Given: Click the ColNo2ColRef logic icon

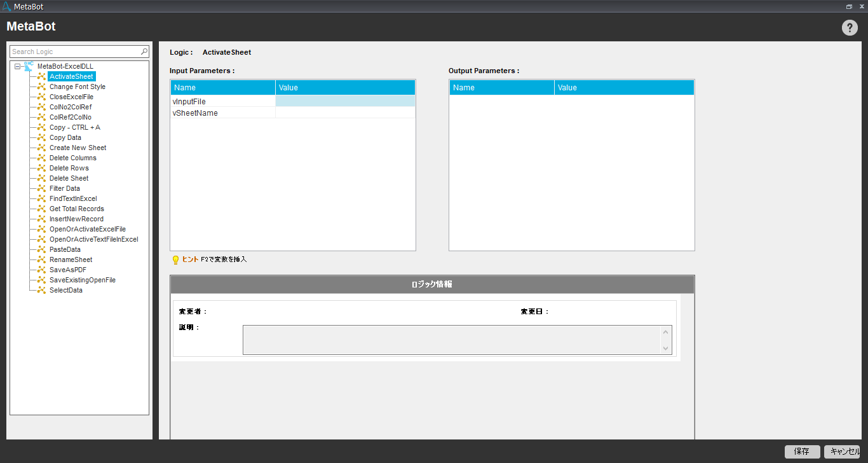Looking at the screenshot, I should 41,107.
